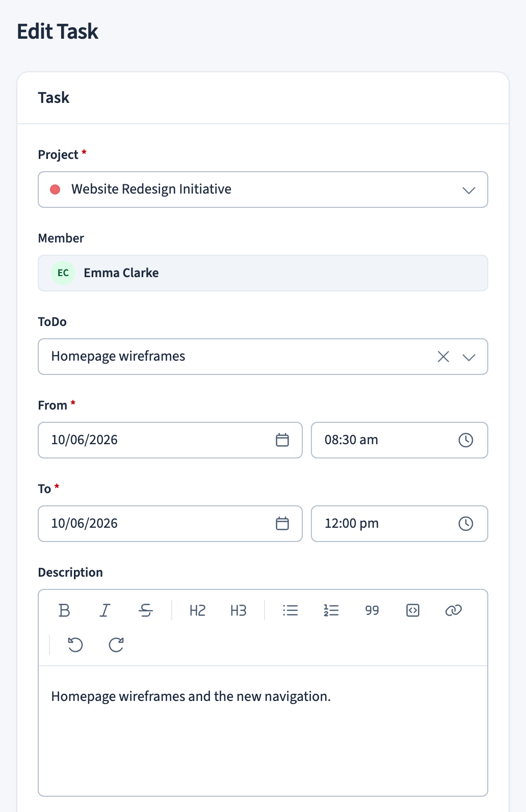Open calendar picker for To date
526x812 pixels.
coord(282,524)
